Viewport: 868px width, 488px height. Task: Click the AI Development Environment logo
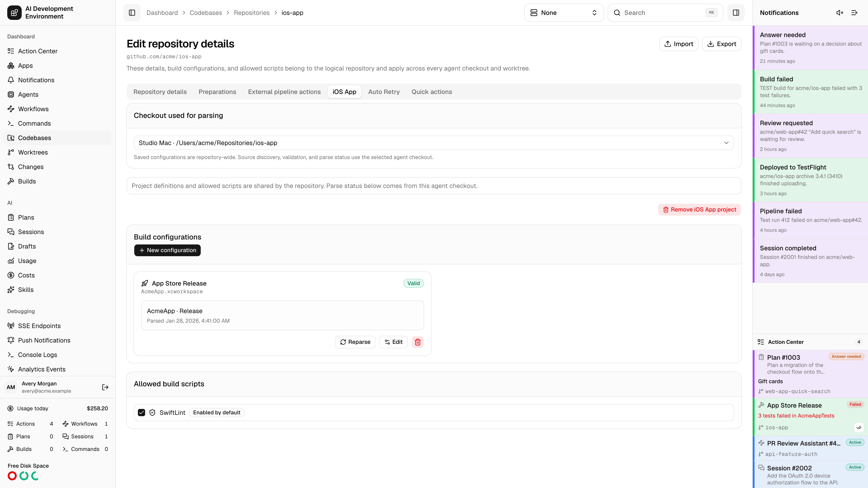pos(14,13)
